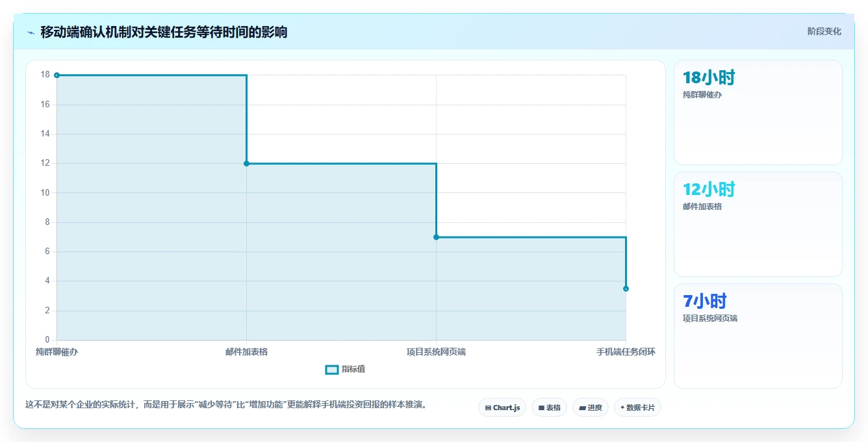
Task: Click the 7 data point for 项目系统网页端
Action: click(x=436, y=237)
